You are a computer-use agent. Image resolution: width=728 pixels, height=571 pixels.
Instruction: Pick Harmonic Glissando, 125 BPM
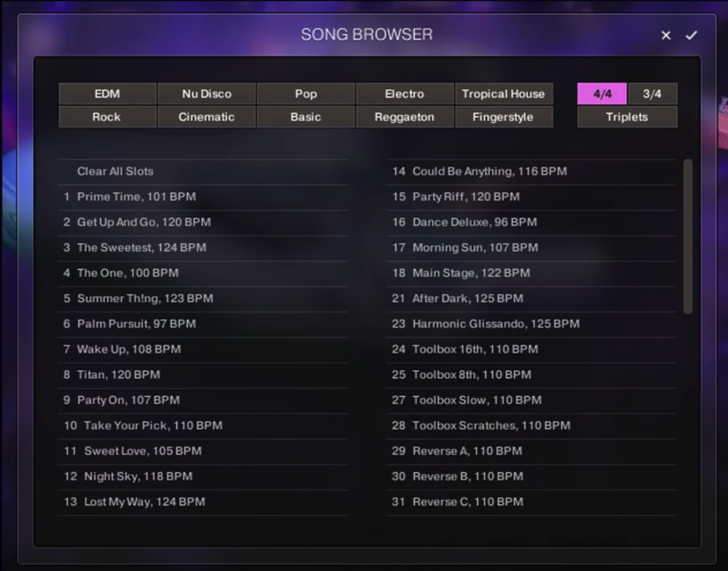[x=531, y=324]
